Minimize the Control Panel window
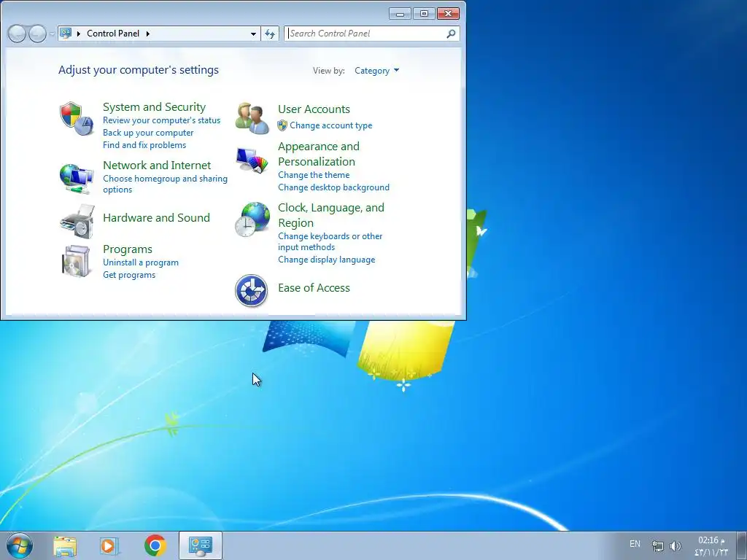Viewport: 747px width, 560px height. click(x=400, y=14)
